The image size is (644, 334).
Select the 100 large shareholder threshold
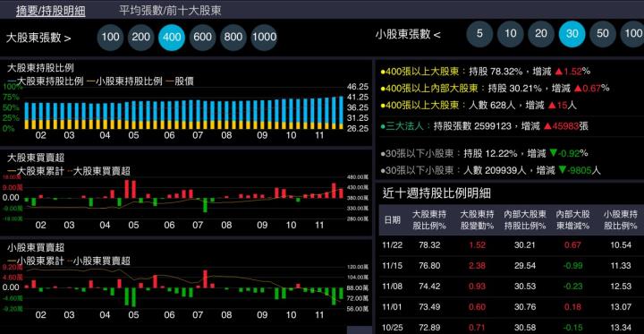[x=111, y=38]
